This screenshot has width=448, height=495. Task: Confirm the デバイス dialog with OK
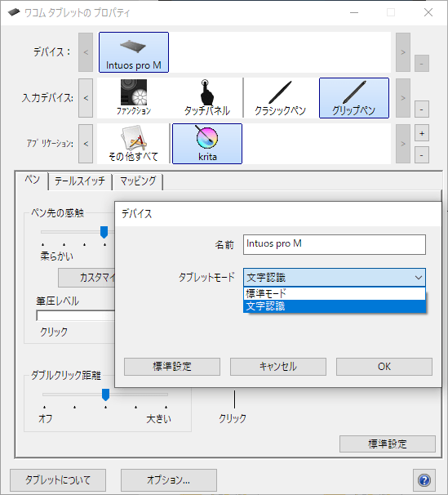[384, 367]
